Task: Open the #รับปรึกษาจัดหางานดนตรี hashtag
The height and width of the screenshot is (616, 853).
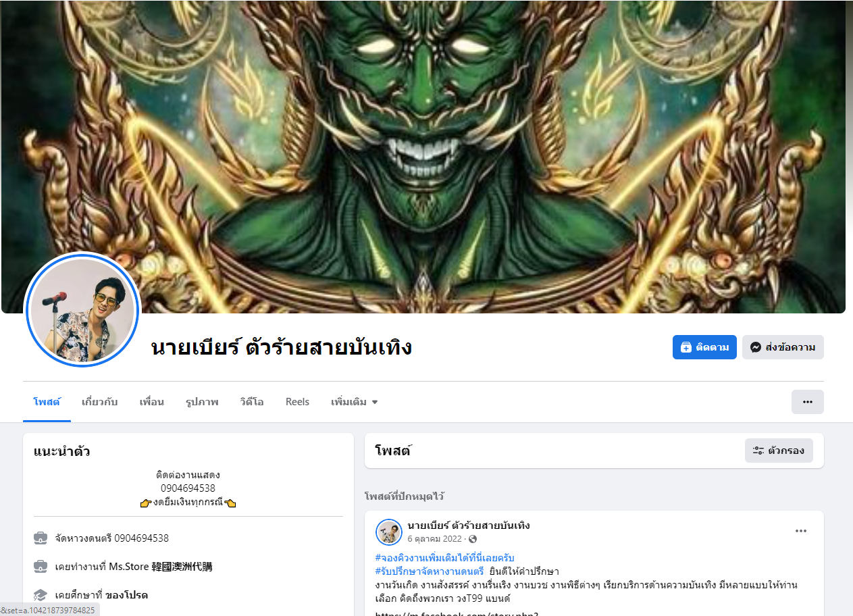Action: coord(430,571)
